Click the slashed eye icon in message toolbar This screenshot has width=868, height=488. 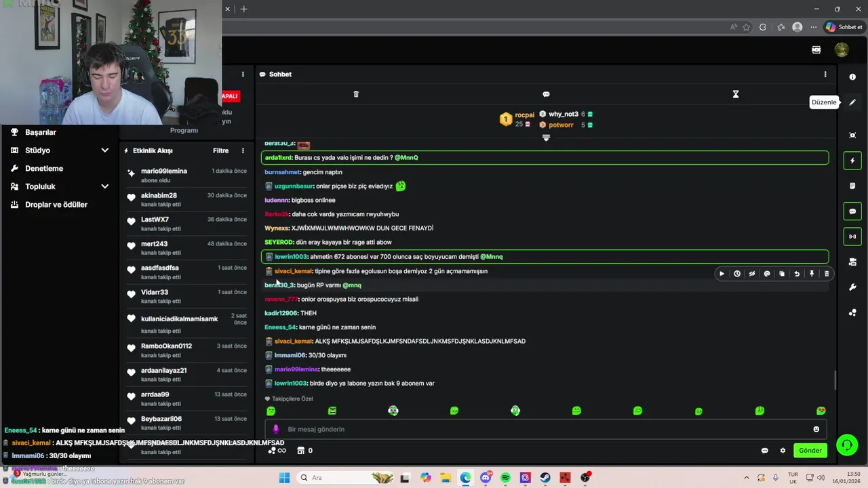tap(752, 274)
